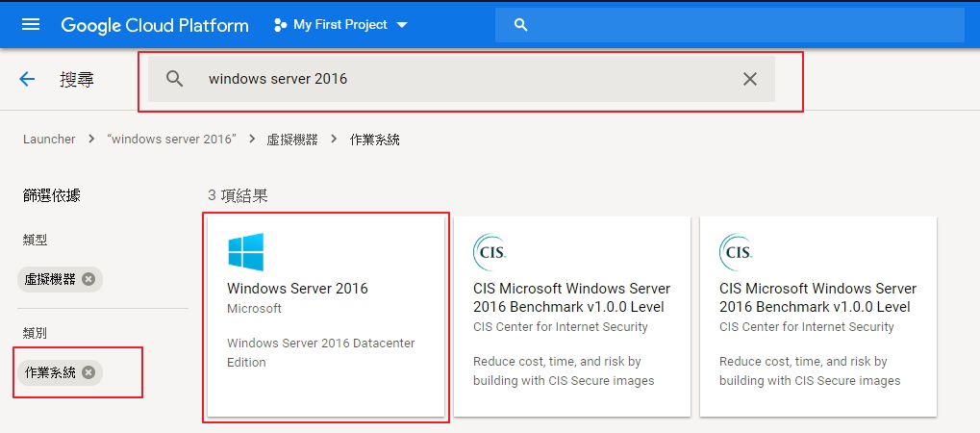The image size is (980, 433).
Task: Open the My First Project dropdown
Action: 402,25
